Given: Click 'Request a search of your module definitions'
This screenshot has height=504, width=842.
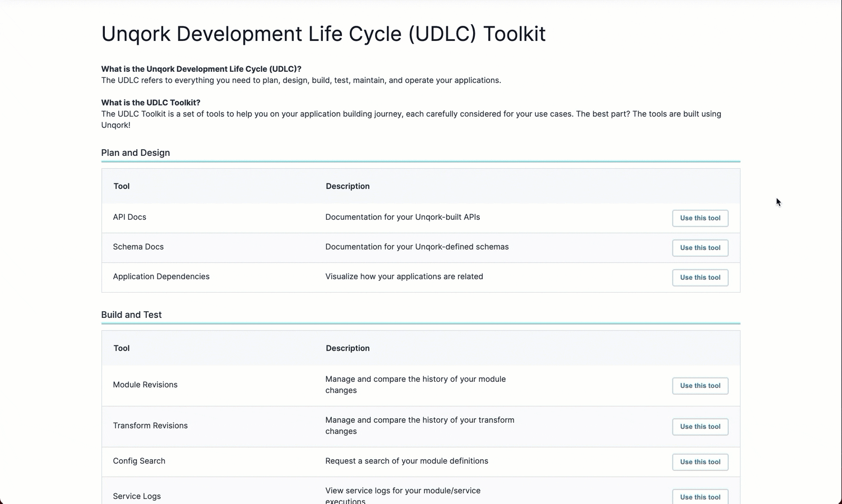Looking at the screenshot, I should point(406,461).
